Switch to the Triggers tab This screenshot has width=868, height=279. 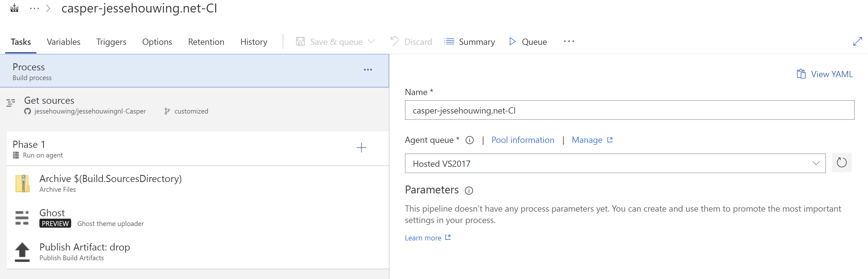tap(111, 42)
